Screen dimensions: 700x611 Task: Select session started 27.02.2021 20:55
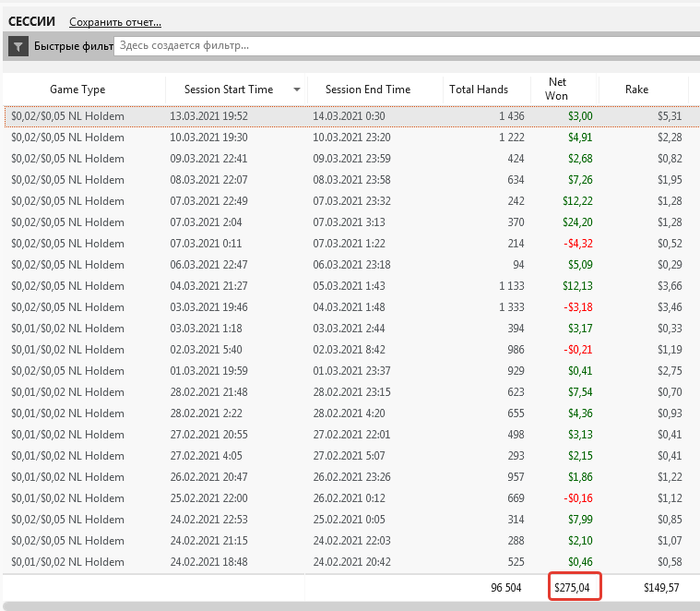pos(352,435)
